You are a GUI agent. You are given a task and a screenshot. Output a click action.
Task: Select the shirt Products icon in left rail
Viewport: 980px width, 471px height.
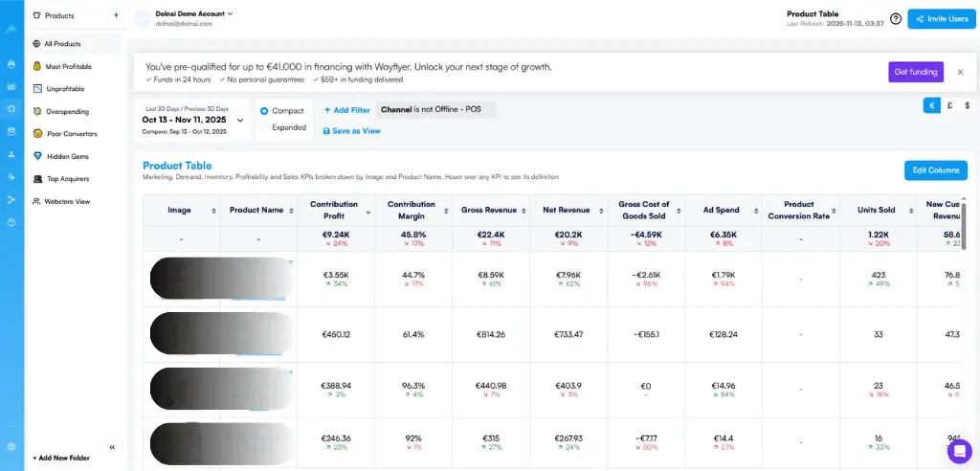11,108
